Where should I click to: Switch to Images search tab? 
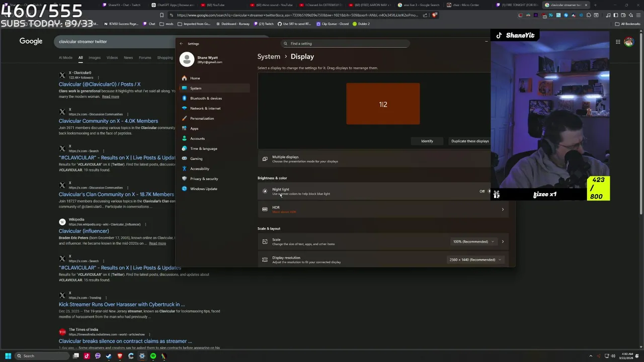(x=95, y=58)
